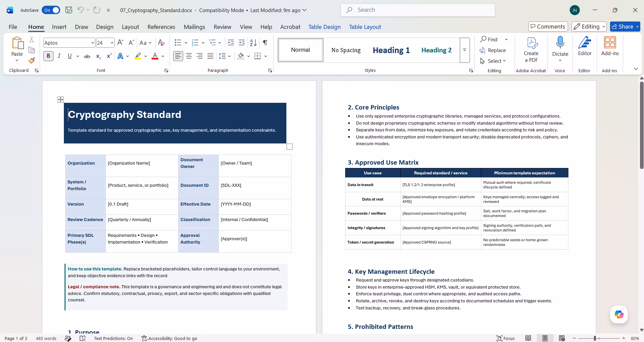The height and width of the screenshot is (342, 644).
Task: Switch to Web Layout view
Action: [x=562, y=338]
